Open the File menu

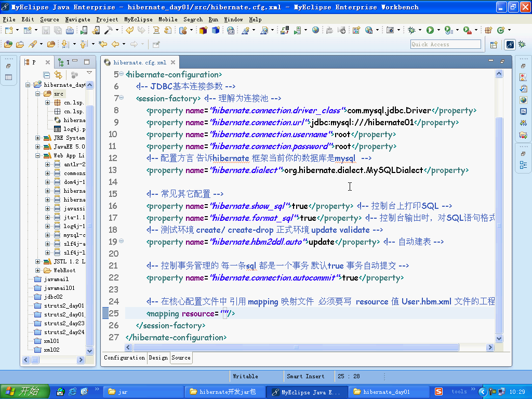[x=9, y=19]
